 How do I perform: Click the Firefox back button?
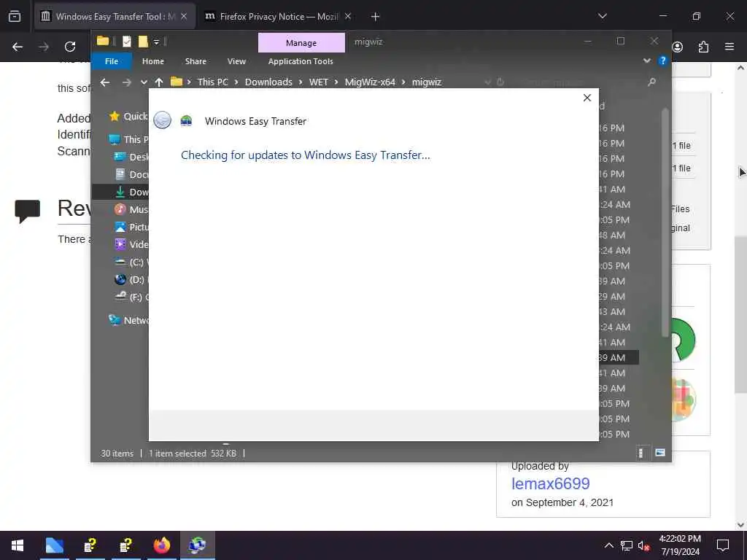(18, 47)
